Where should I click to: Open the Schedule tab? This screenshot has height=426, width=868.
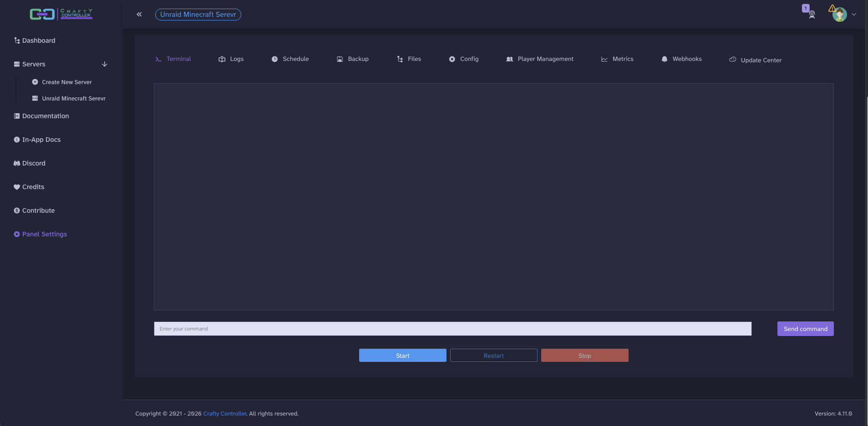click(x=290, y=59)
